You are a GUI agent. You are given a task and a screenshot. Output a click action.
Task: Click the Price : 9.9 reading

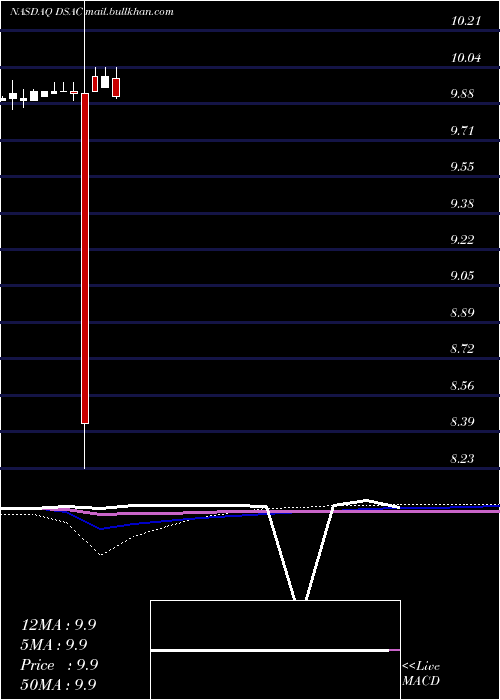(59, 665)
